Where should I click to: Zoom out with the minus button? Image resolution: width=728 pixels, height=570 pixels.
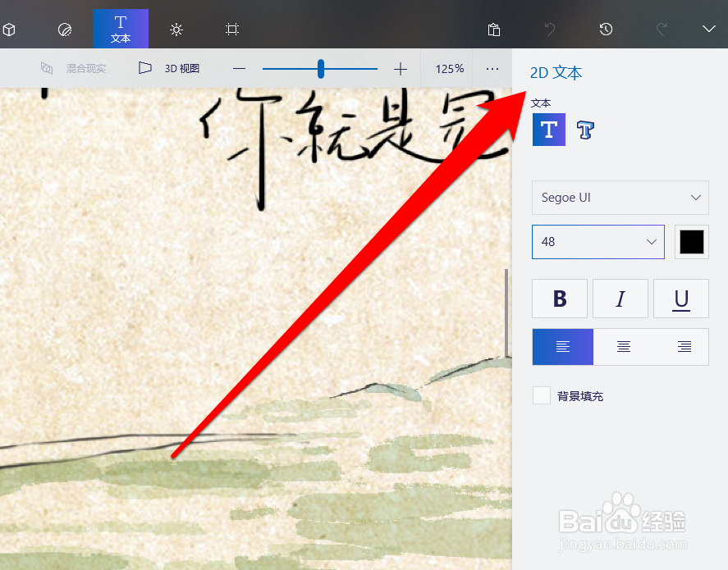click(239, 69)
